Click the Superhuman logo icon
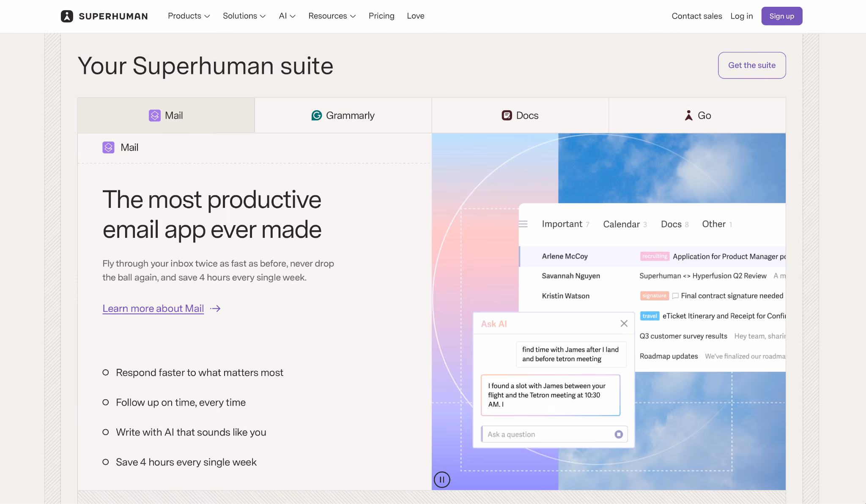Image resolution: width=866 pixels, height=504 pixels. 67,16
